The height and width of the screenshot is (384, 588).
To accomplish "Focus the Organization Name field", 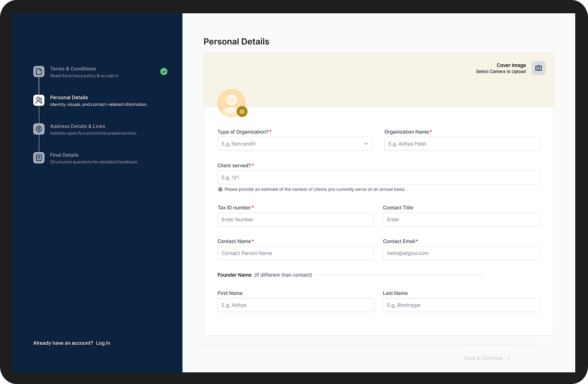I will (x=462, y=144).
